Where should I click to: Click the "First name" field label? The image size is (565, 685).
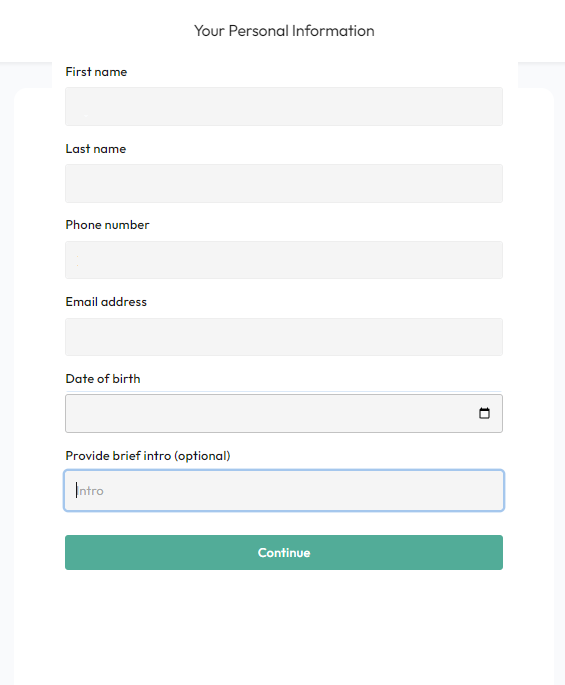pyautogui.click(x=96, y=72)
